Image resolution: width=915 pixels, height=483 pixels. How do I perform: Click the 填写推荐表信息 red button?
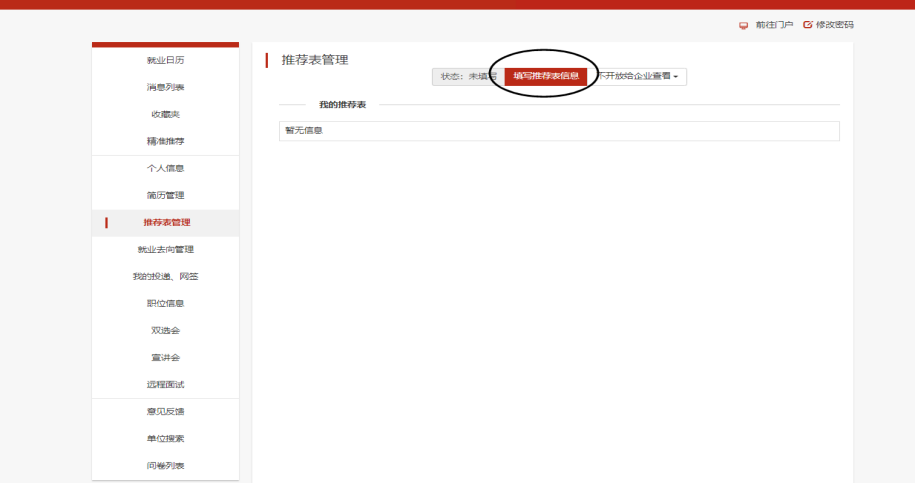click(x=546, y=76)
